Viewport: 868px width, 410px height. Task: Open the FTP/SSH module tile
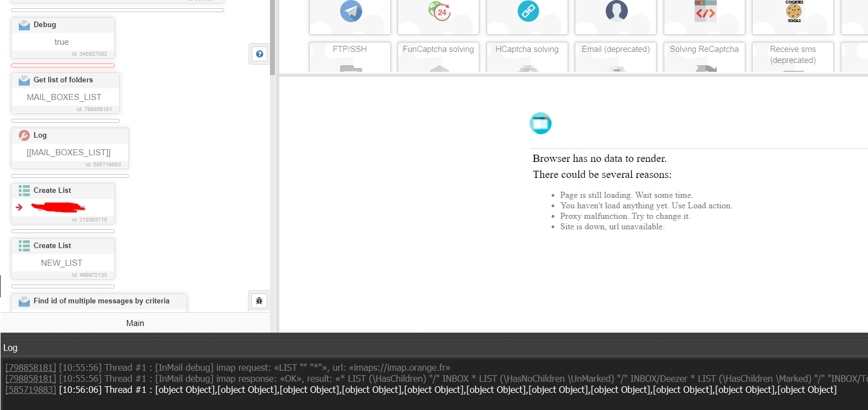point(350,56)
